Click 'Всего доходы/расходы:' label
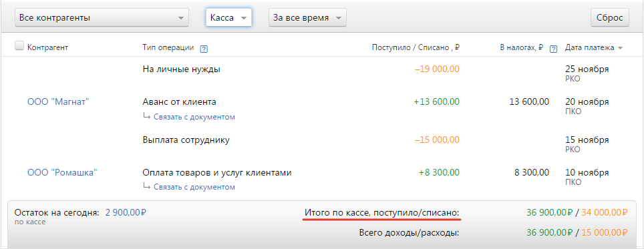Screen dimensions: 644x249 click(x=409, y=233)
